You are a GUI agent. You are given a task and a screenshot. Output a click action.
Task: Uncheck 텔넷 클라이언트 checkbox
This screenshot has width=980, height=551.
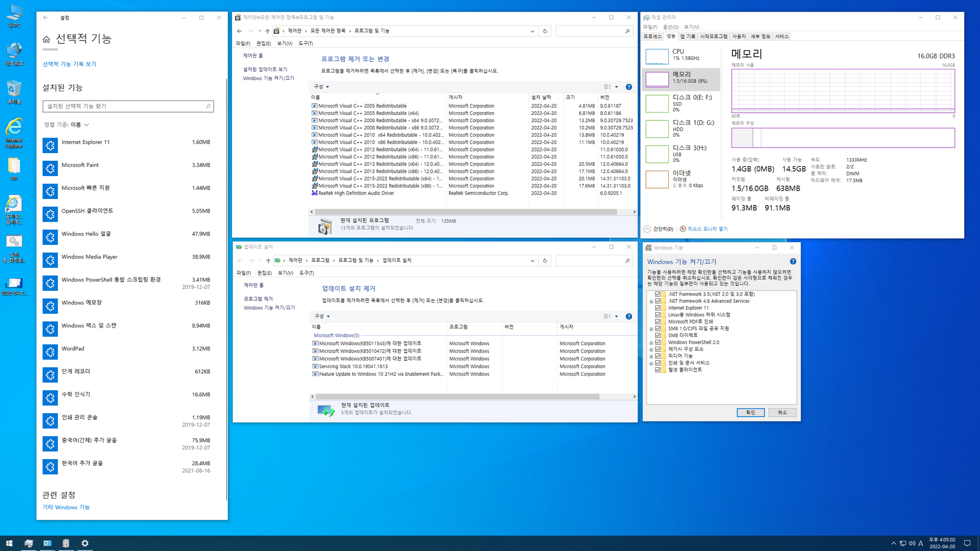pyautogui.click(x=658, y=370)
